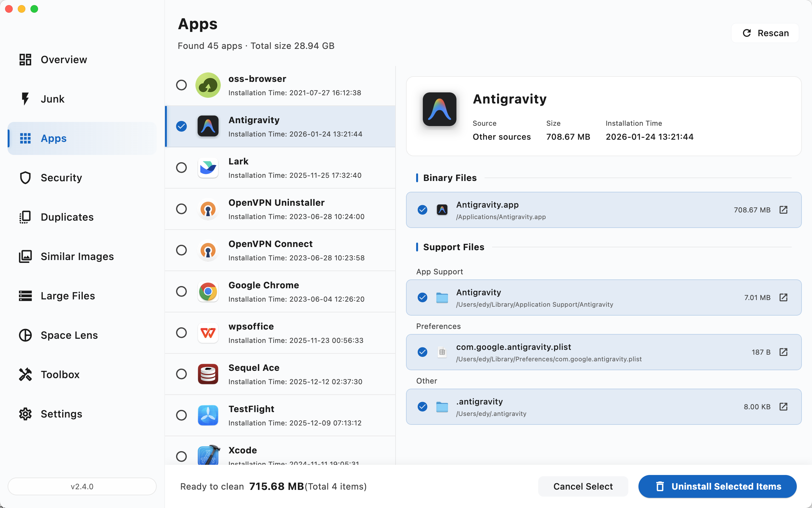Click the Binary Files section heading

point(450,178)
